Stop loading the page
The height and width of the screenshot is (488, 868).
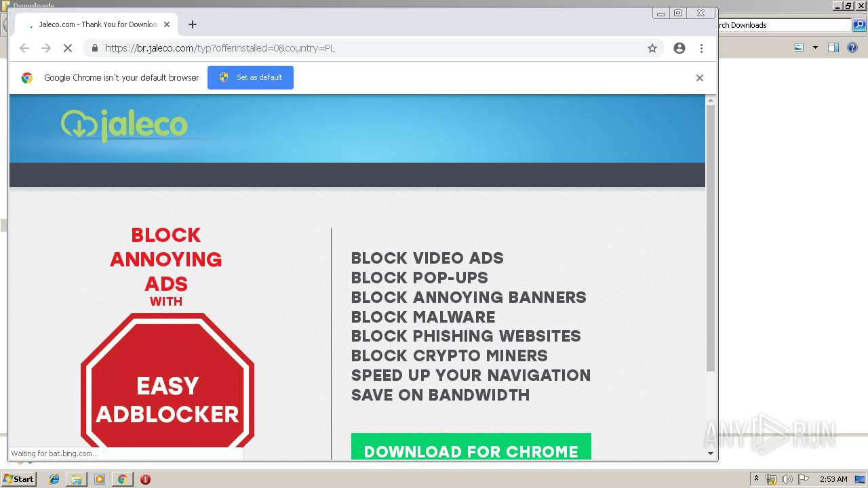pos(68,48)
